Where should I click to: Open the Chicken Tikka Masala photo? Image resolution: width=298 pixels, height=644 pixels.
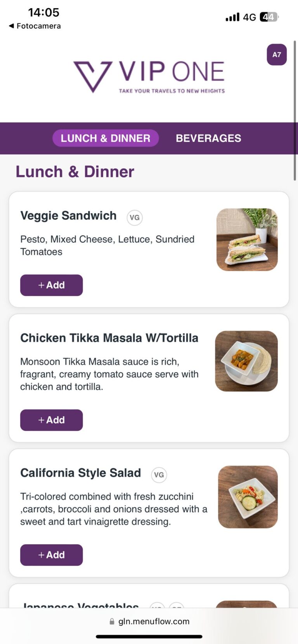pyautogui.click(x=246, y=361)
